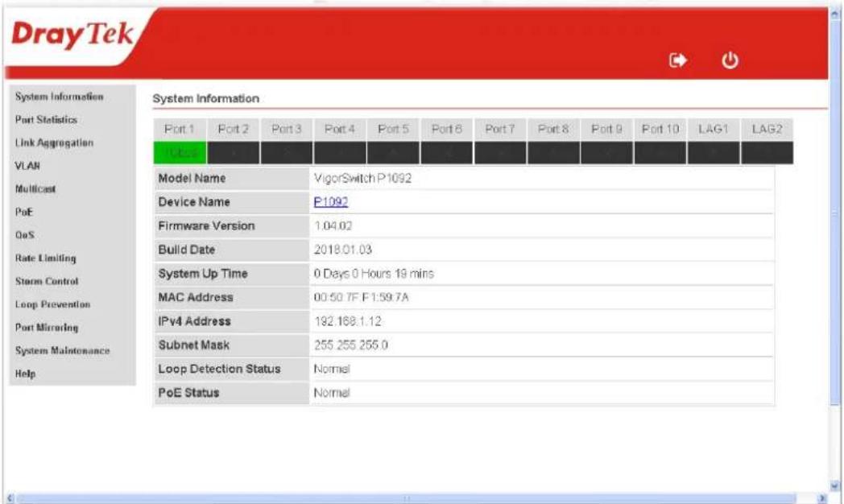The width and height of the screenshot is (844, 504).
Task: Click the green Port 1 status block
Action: [180, 153]
